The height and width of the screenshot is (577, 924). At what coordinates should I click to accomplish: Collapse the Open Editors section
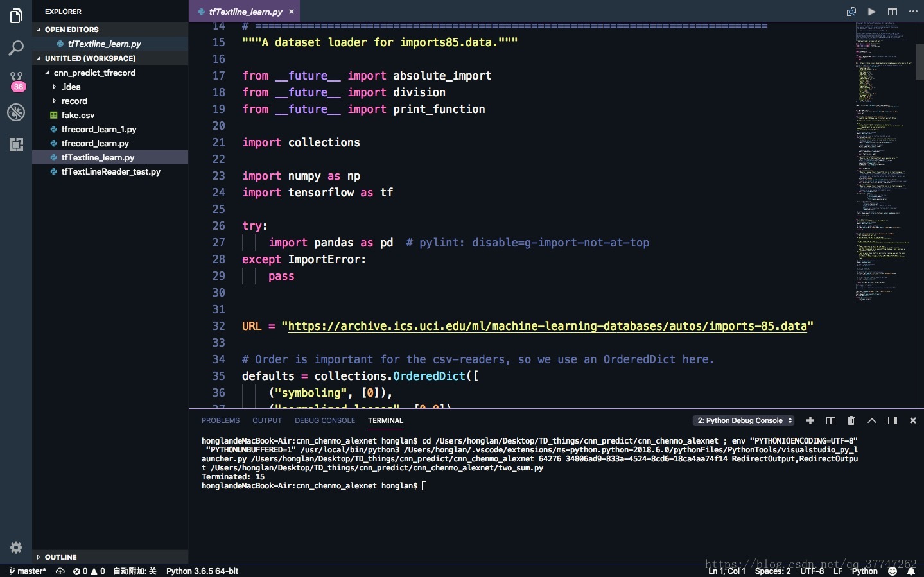(110, 30)
